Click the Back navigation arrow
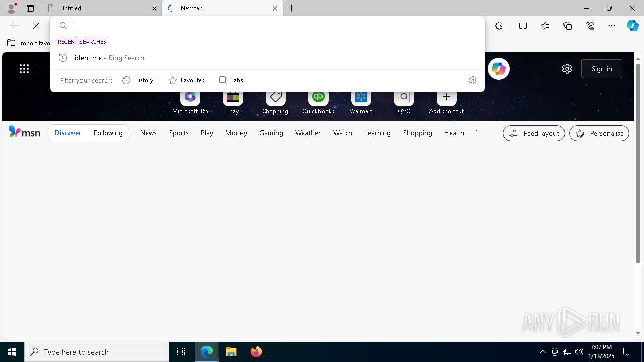 [x=14, y=26]
